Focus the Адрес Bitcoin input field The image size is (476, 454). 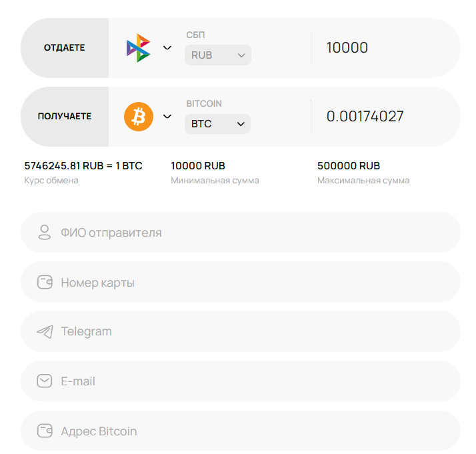click(253, 431)
